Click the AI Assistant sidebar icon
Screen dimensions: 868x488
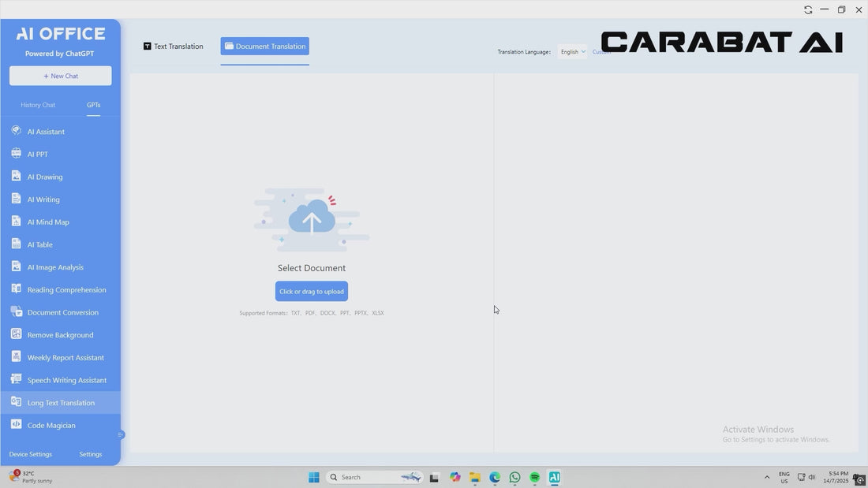pos(16,131)
